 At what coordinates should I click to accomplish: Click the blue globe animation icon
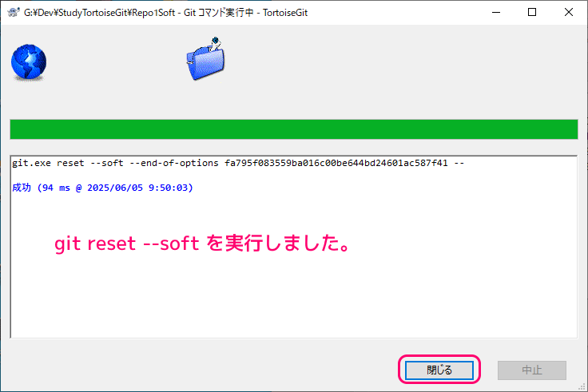(29, 62)
